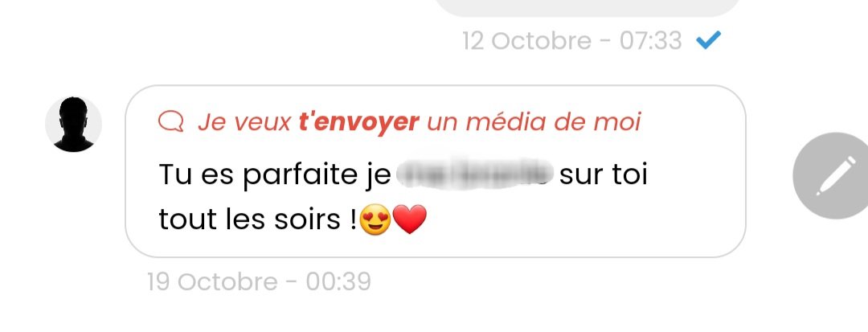The image size is (868, 332).
Task: Click "un média de moi" in the red header
Action: tap(534, 121)
